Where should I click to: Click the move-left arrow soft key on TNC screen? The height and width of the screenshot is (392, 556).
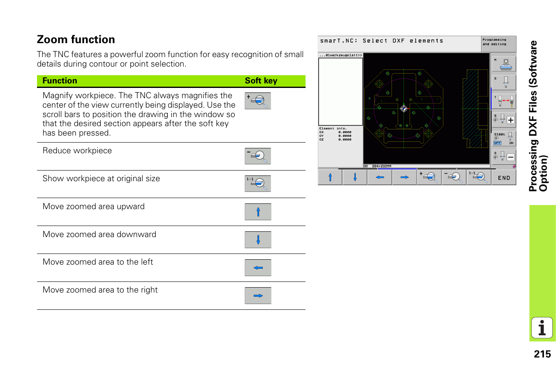point(380,178)
